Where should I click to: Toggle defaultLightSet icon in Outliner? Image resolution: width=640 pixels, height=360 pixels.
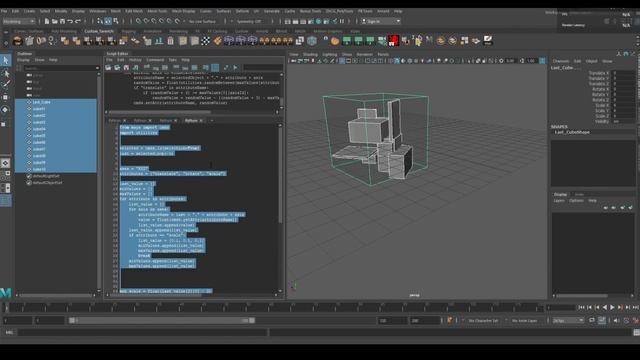point(29,176)
